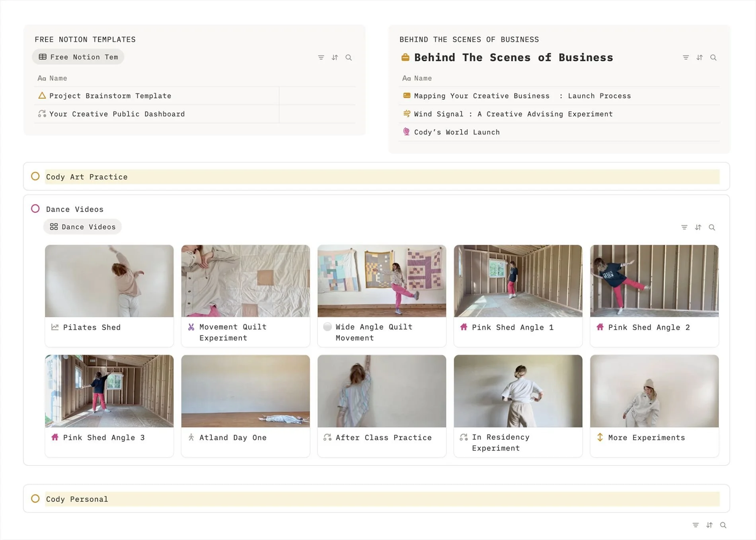This screenshot has width=756, height=540.
Task: Open the Atland Day One thumbnail
Action: click(245, 391)
